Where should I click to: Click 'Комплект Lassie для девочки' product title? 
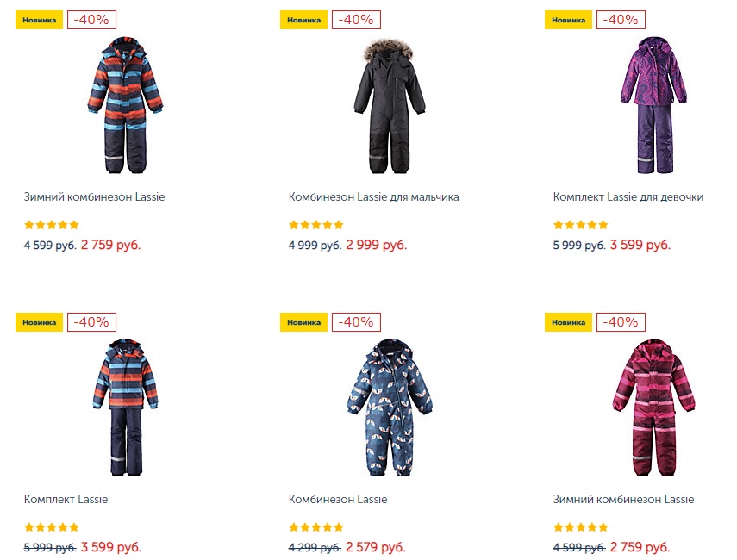(628, 196)
